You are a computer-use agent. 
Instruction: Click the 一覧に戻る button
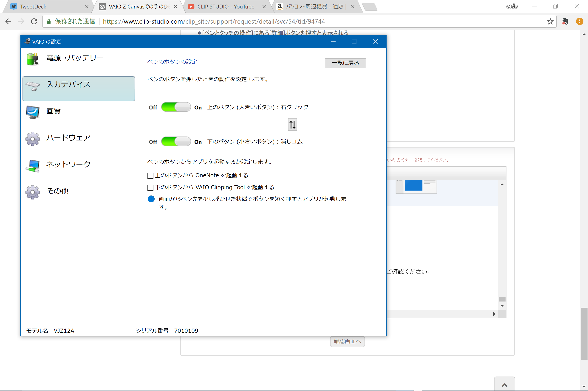coord(345,63)
